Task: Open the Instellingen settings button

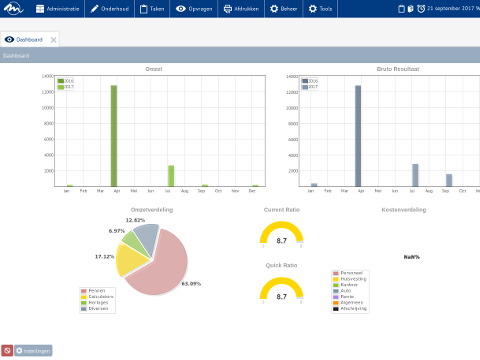Action: [x=33, y=350]
